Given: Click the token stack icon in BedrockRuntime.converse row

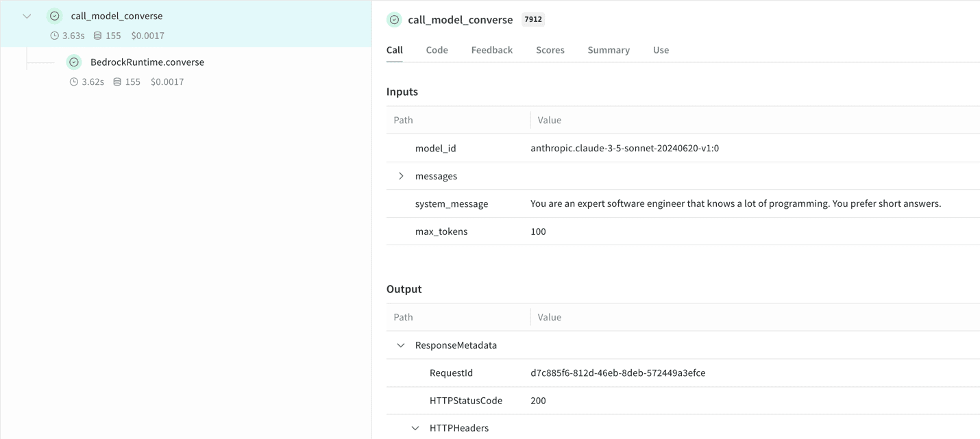Looking at the screenshot, I should [x=117, y=81].
